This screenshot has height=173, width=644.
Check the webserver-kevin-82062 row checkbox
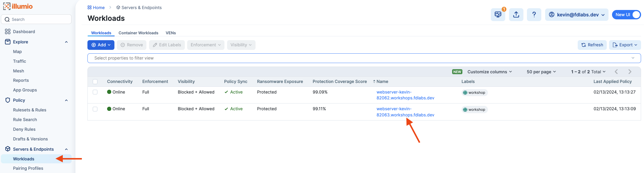pyautogui.click(x=95, y=92)
